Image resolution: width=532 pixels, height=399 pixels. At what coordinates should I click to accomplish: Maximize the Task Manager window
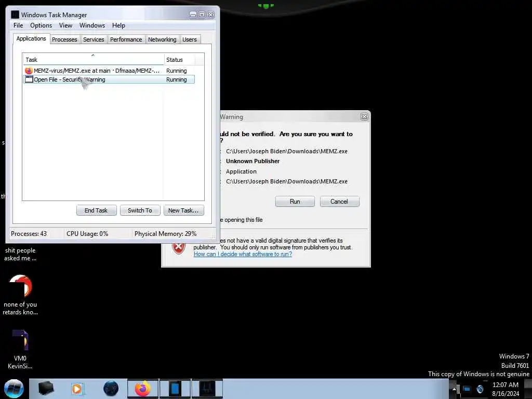point(202,15)
